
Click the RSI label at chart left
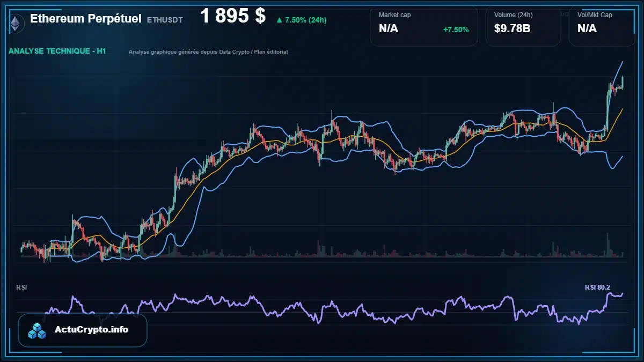pyautogui.click(x=21, y=287)
